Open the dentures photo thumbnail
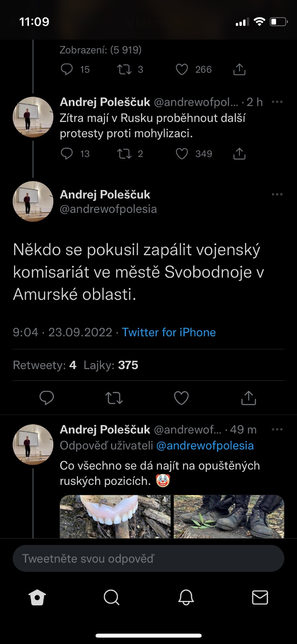 (x=115, y=516)
